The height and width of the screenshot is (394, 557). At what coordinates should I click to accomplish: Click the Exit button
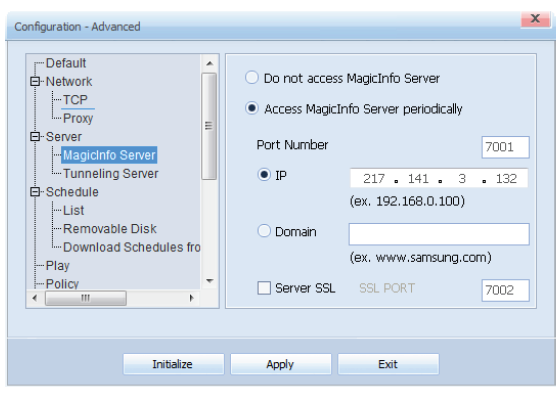point(388,364)
